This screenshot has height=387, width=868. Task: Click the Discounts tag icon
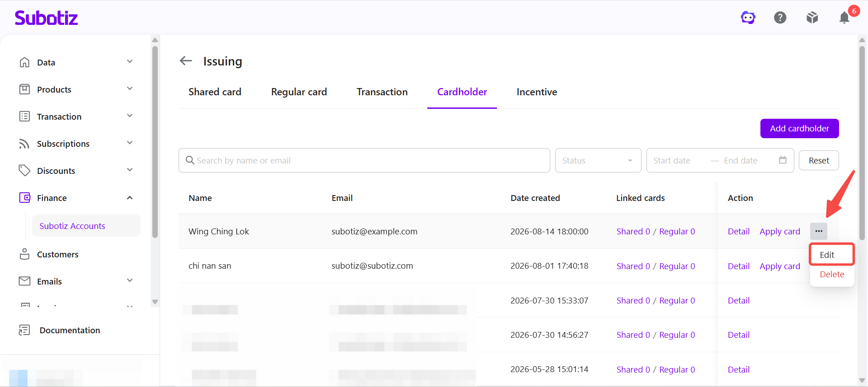[24, 171]
